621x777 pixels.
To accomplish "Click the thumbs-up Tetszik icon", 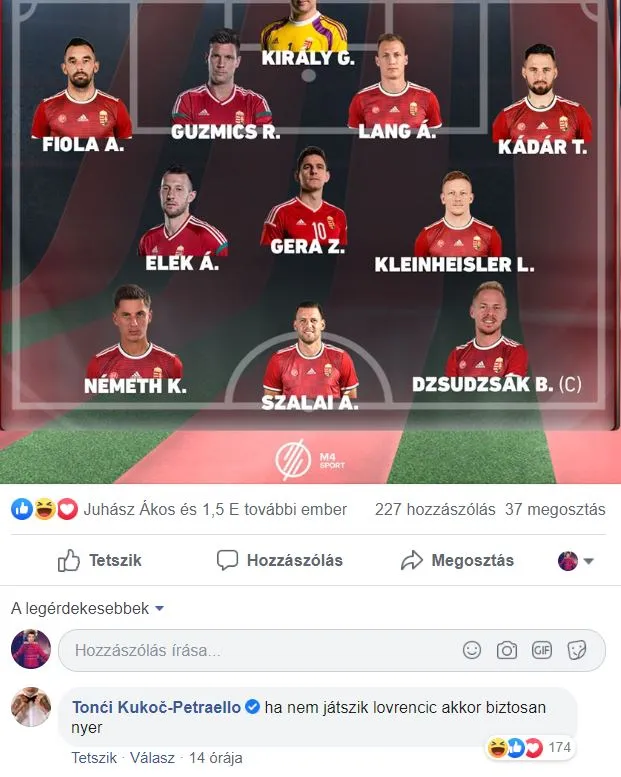I will pos(69,560).
